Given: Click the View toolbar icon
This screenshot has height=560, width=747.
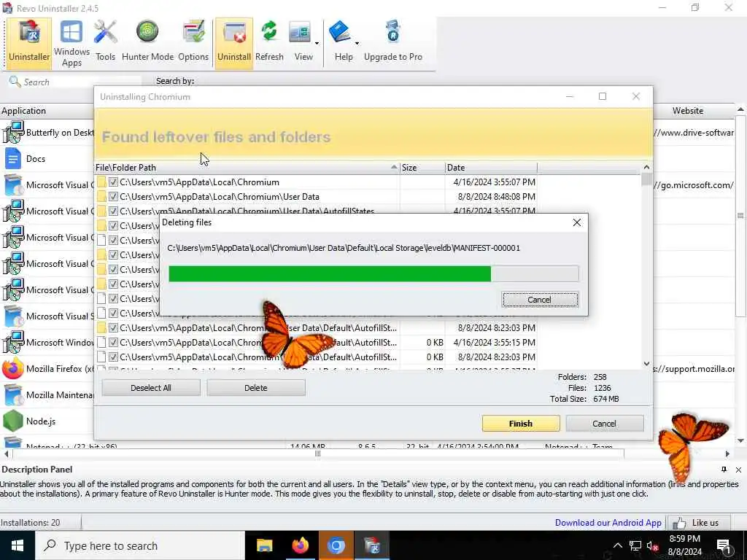Looking at the screenshot, I should tap(301, 42).
